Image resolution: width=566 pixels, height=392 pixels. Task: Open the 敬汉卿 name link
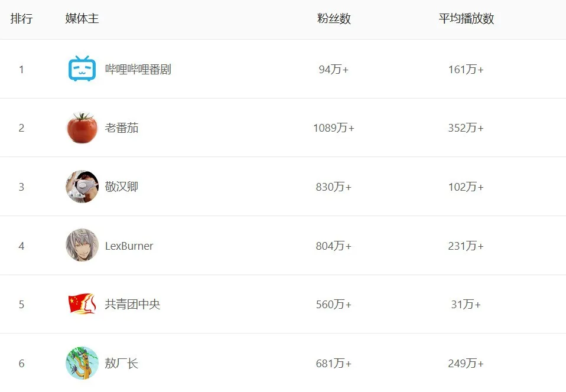click(x=122, y=187)
